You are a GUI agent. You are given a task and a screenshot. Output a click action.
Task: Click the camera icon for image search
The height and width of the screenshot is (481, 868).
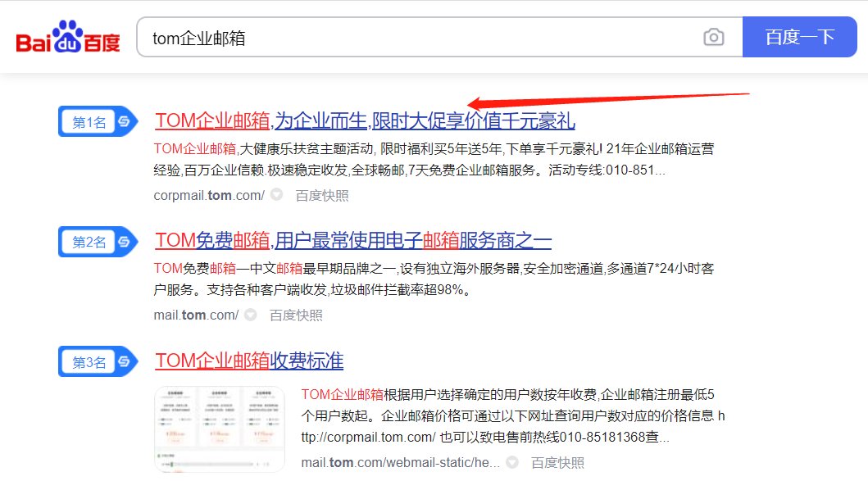[x=714, y=37]
